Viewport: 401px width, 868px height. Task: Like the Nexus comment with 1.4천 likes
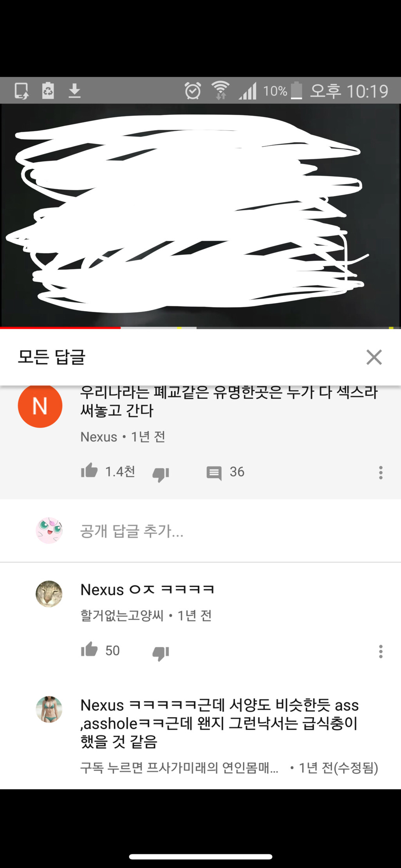click(89, 470)
